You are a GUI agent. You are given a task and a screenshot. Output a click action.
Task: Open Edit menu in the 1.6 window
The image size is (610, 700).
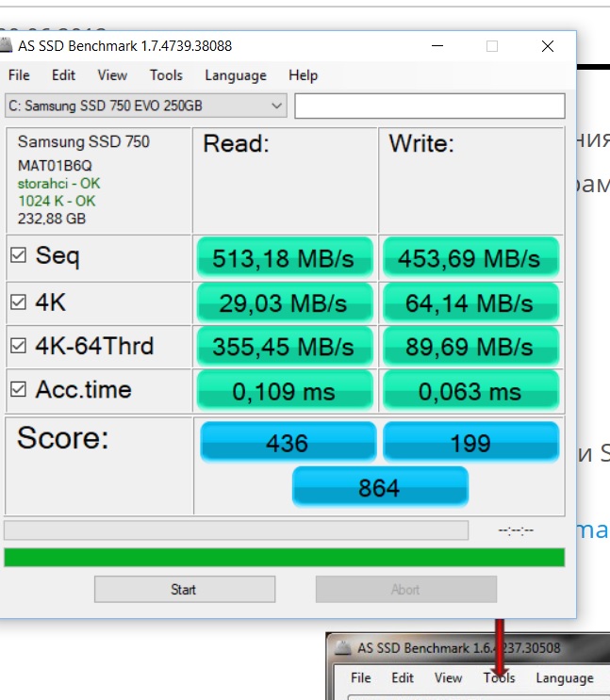click(403, 677)
